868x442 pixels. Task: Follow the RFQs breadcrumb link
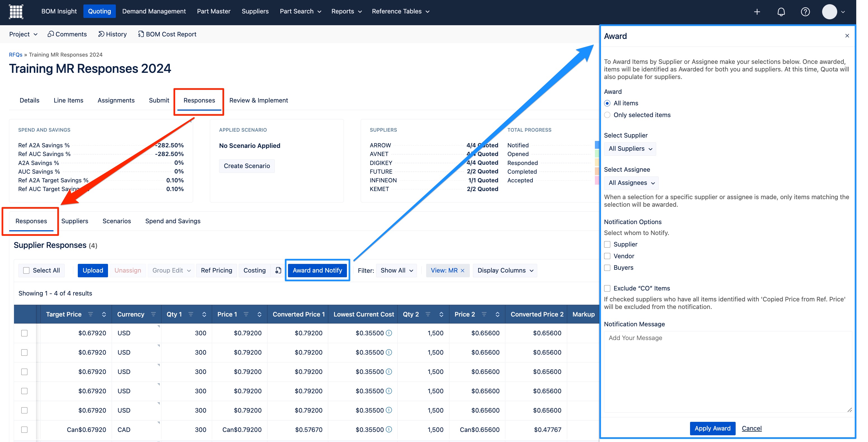pos(15,55)
